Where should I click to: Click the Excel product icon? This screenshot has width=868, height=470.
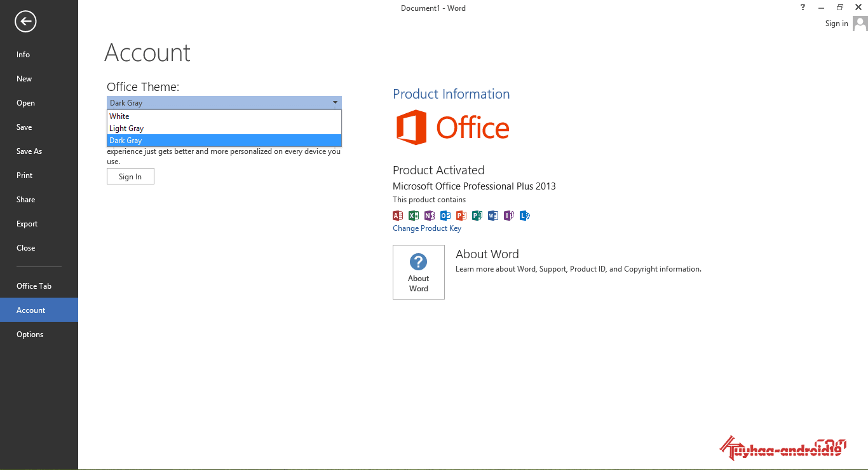(x=414, y=216)
